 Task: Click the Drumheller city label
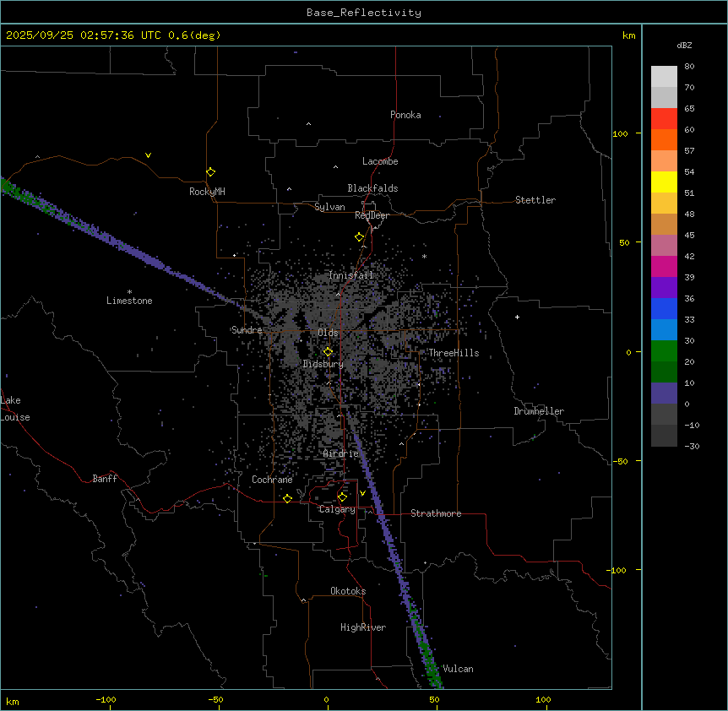538,411
